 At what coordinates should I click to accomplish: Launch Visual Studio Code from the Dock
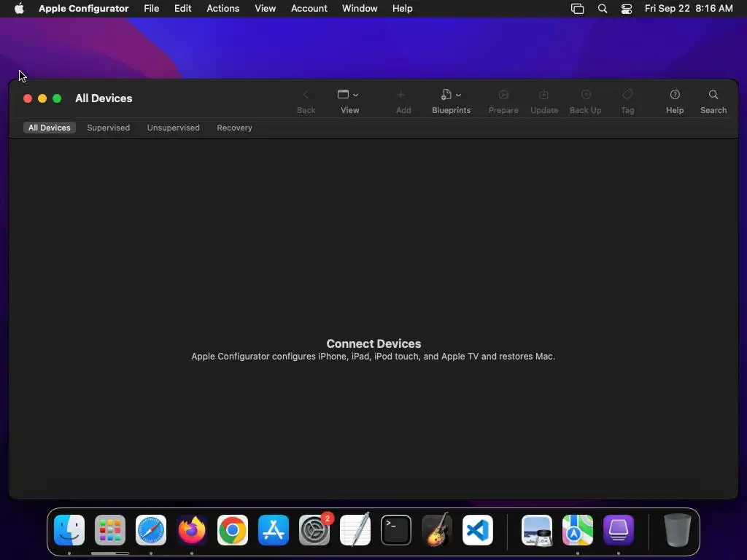pos(477,529)
